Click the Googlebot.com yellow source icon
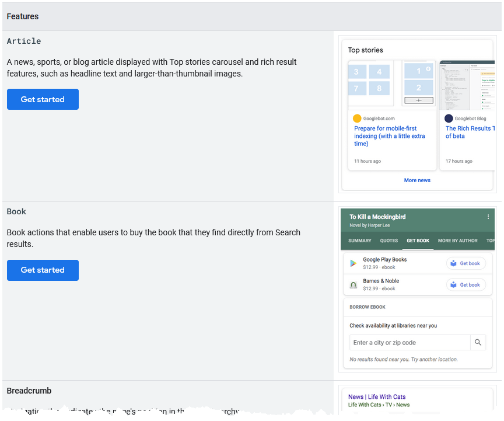The height and width of the screenshot is (421, 504). (357, 119)
